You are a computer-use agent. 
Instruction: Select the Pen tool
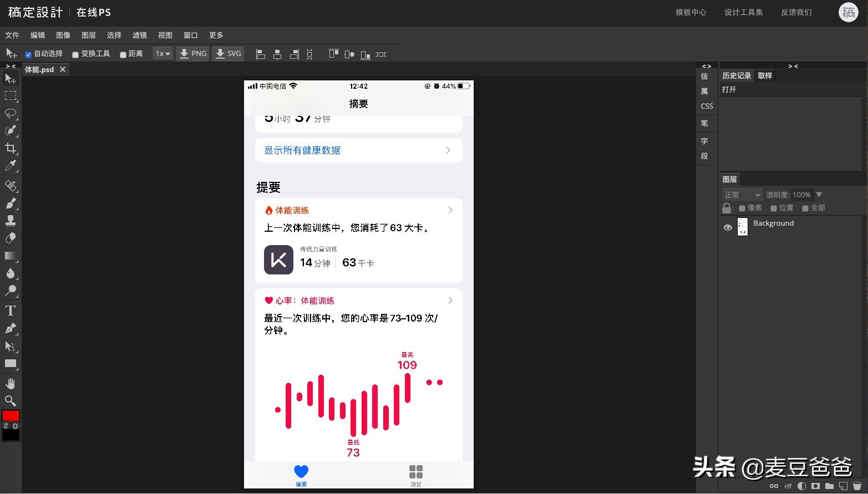11,328
